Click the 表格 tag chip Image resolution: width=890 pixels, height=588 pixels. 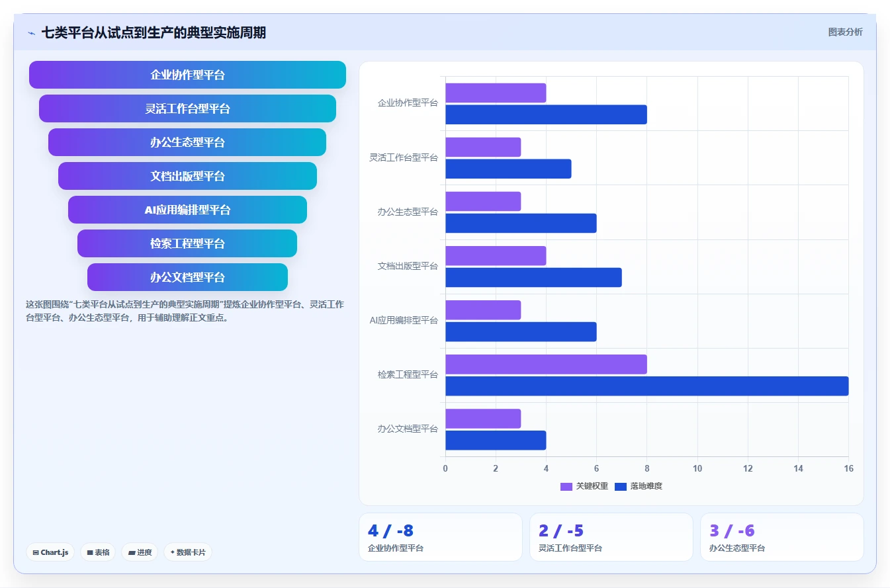point(98,552)
